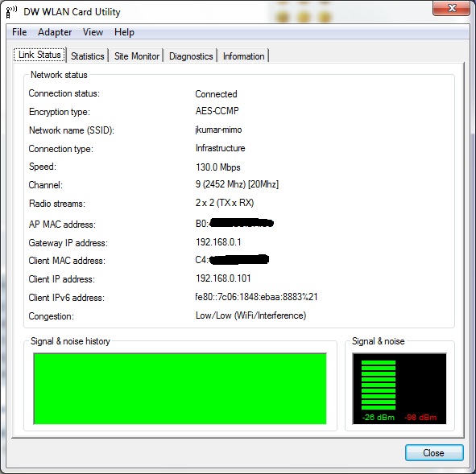Image resolution: width=476 pixels, height=474 pixels.
Task: Click the Network status group title
Action: [x=59, y=75]
